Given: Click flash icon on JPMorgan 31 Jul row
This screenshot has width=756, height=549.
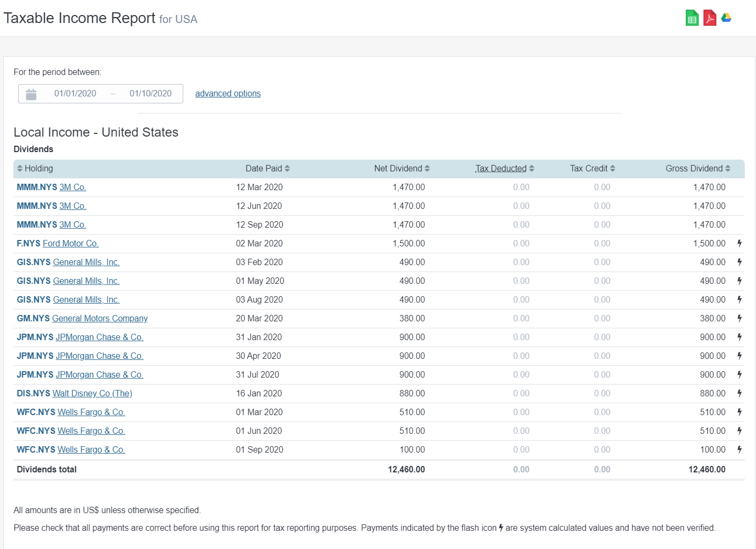Looking at the screenshot, I should (739, 374).
